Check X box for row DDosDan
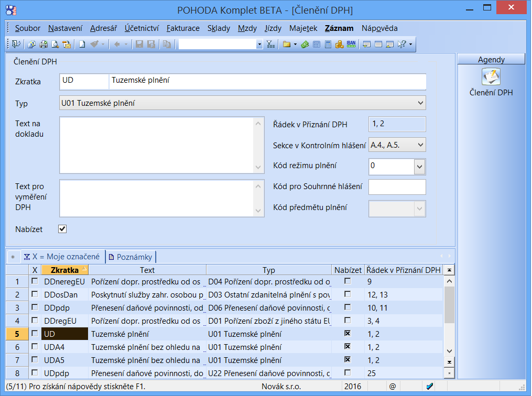The image size is (532, 396). click(x=35, y=294)
